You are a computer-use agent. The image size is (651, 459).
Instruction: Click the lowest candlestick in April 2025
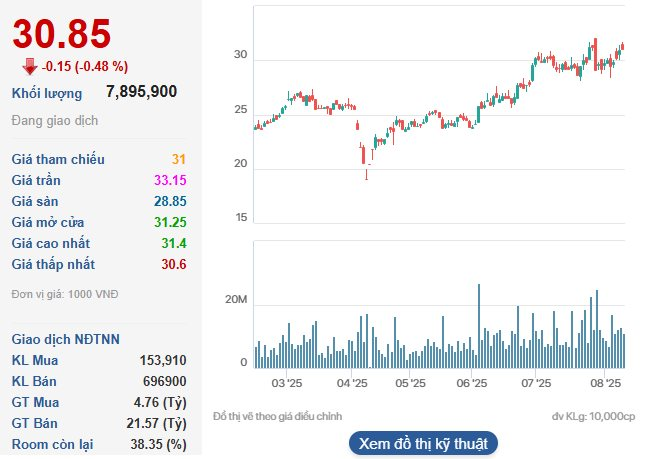(366, 172)
